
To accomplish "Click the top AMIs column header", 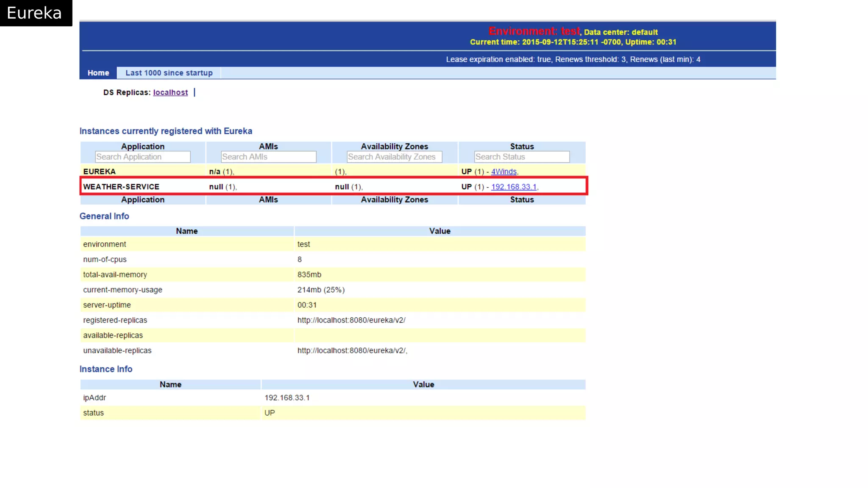I will pyautogui.click(x=268, y=146).
